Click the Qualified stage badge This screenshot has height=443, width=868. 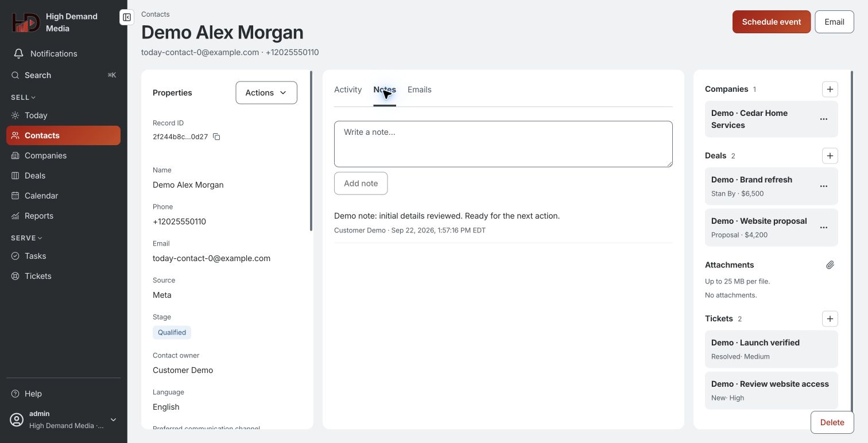pyautogui.click(x=172, y=332)
